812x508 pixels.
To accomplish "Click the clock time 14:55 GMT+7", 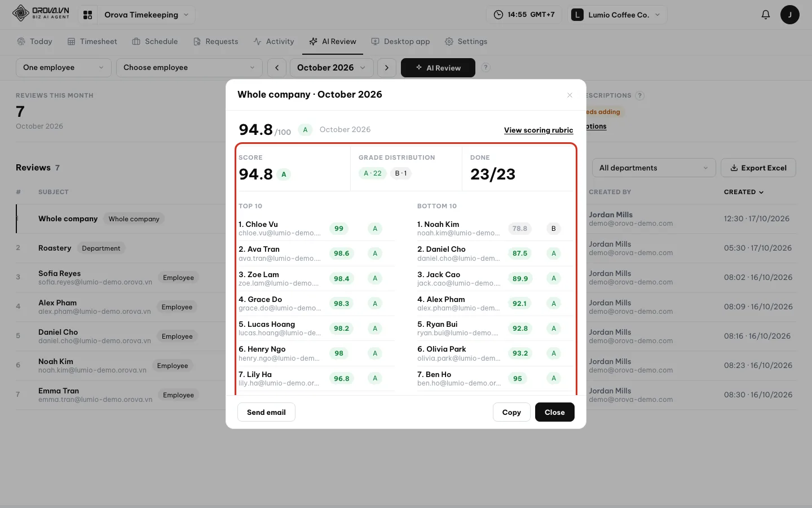I will click(524, 15).
